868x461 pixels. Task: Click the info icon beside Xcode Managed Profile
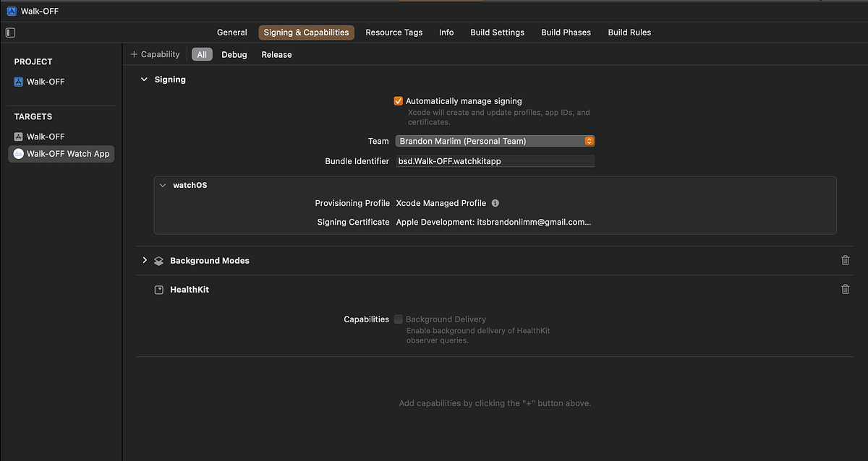pyautogui.click(x=495, y=203)
